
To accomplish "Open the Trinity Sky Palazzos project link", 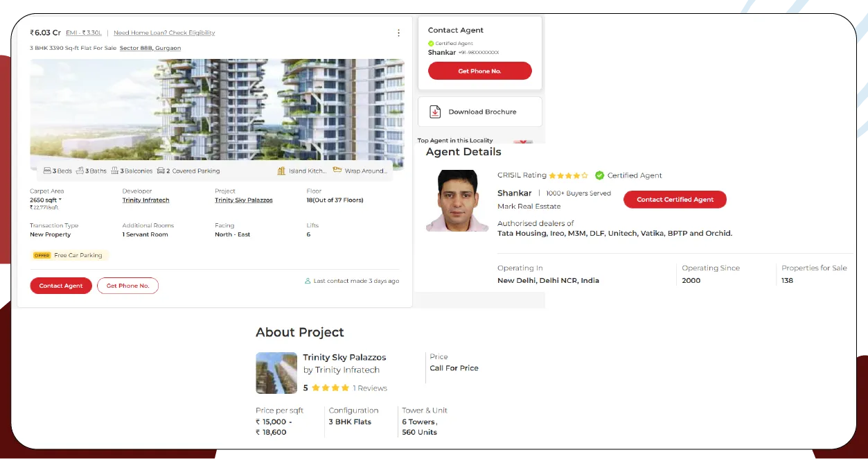I will [243, 200].
